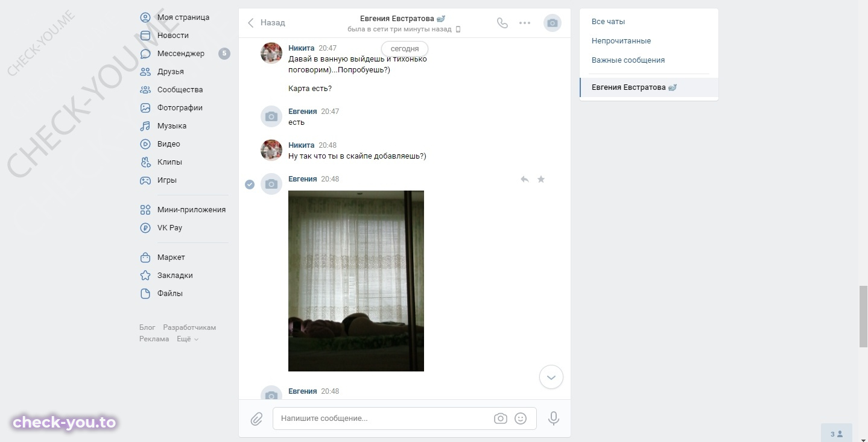Open the Разработчикам footer link

tap(189, 327)
